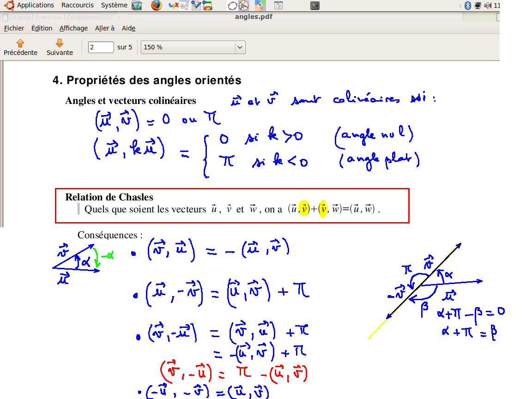Viewport: 532px width, 399px height.
Task: Open the Fichier menu
Action: click(14, 28)
